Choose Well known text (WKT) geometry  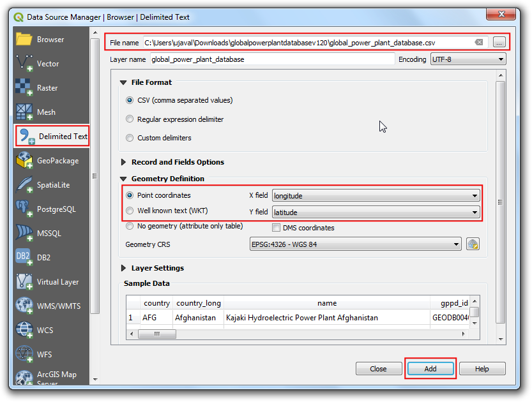coord(130,211)
